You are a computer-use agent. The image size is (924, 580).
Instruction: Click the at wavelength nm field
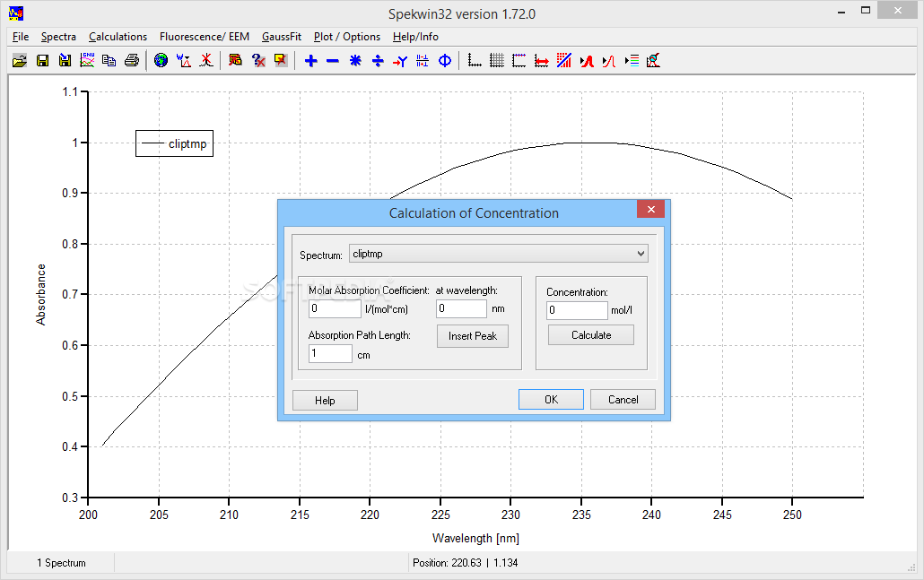click(x=461, y=308)
